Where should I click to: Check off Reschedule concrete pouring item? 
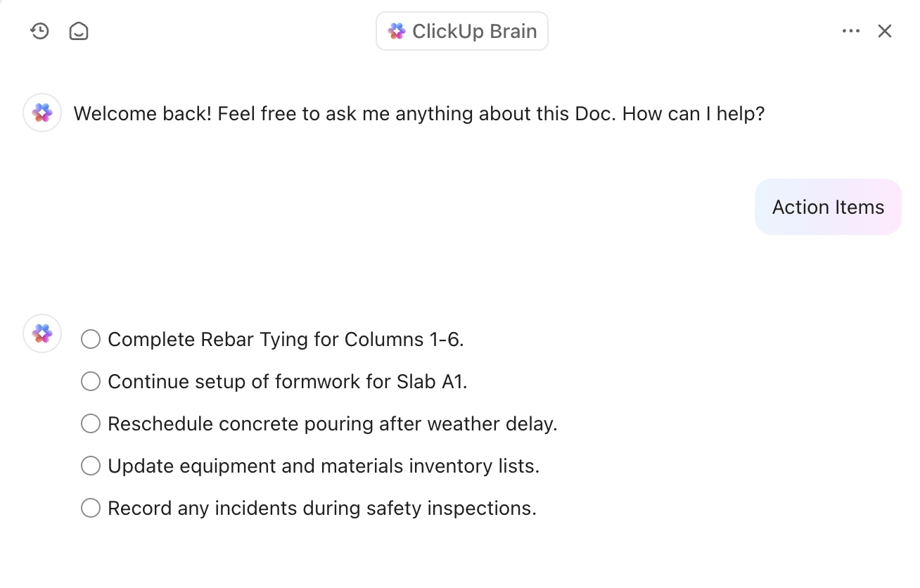pyautogui.click(x=91, y=424)
